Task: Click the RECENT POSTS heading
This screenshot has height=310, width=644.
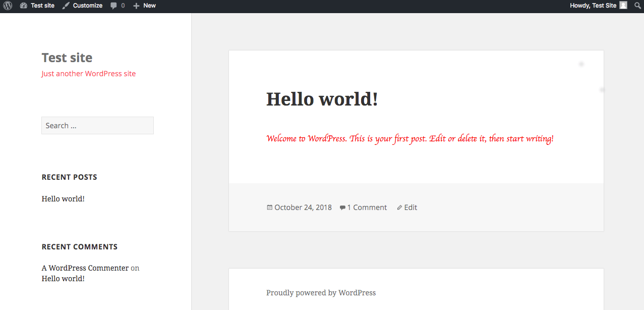Action: (x=70, y=177)
